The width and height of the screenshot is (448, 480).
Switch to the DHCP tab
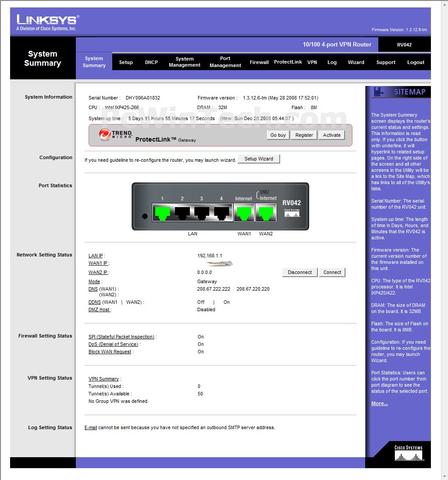click(x=151, y=62)
